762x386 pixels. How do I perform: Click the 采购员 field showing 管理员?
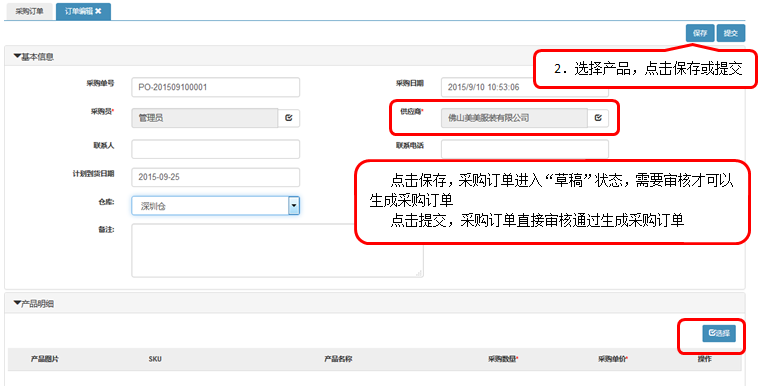[x=205, y=118]
